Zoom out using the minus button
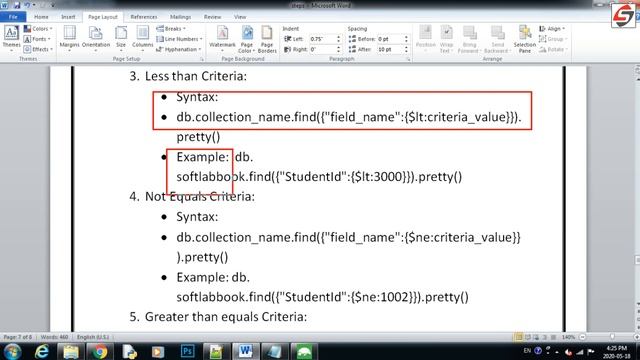This screenshot has width=640, height=360. point(582,337)
